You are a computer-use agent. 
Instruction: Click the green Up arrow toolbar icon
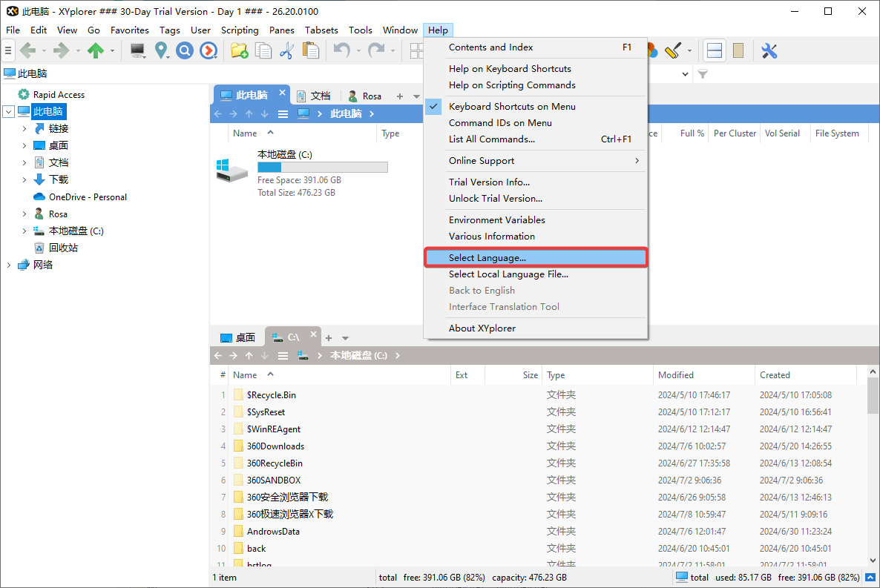click(95, 50)
